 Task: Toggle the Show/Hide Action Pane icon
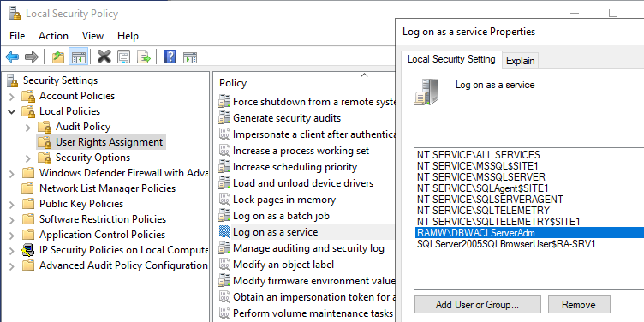click(190, 57)
